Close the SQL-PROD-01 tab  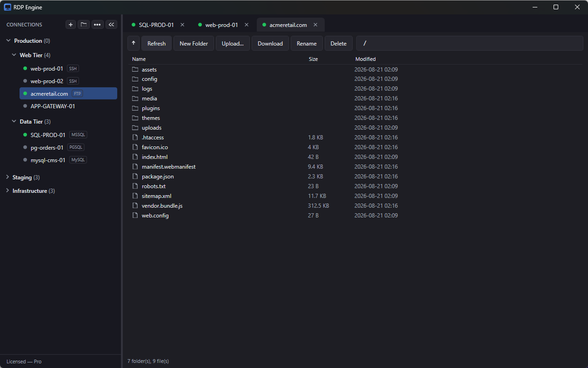(x=182, y=25)
